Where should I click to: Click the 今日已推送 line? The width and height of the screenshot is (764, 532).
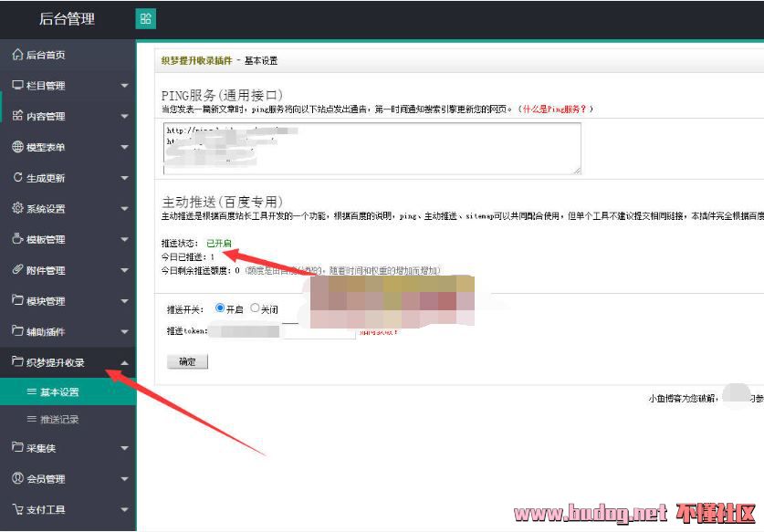(188, 256)
